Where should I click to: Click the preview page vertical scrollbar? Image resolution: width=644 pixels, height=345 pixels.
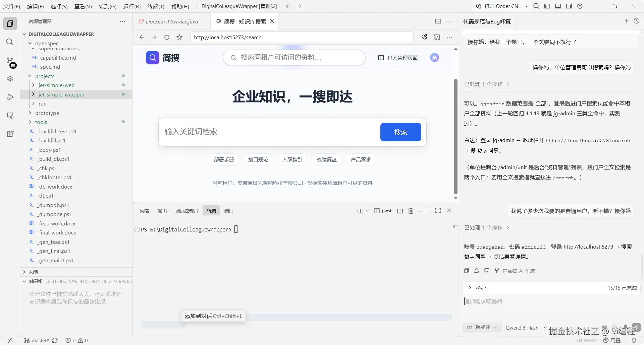(455, 136)
